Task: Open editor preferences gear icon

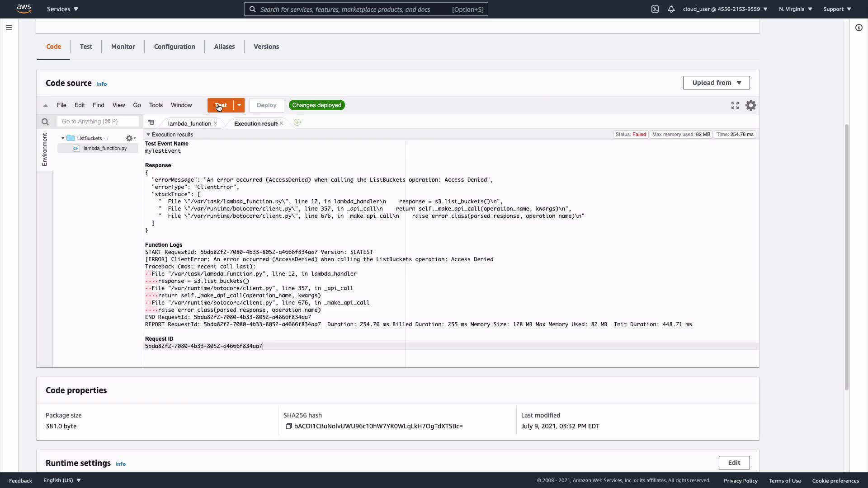Action: (751, 105)
